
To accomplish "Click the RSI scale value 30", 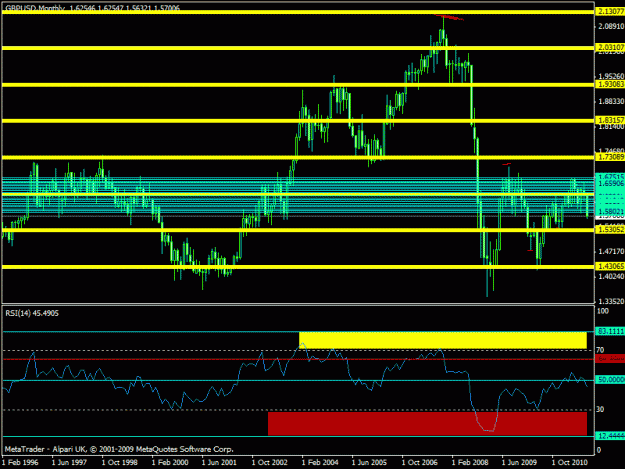I will pyautogui.click(x=600, y=410).
